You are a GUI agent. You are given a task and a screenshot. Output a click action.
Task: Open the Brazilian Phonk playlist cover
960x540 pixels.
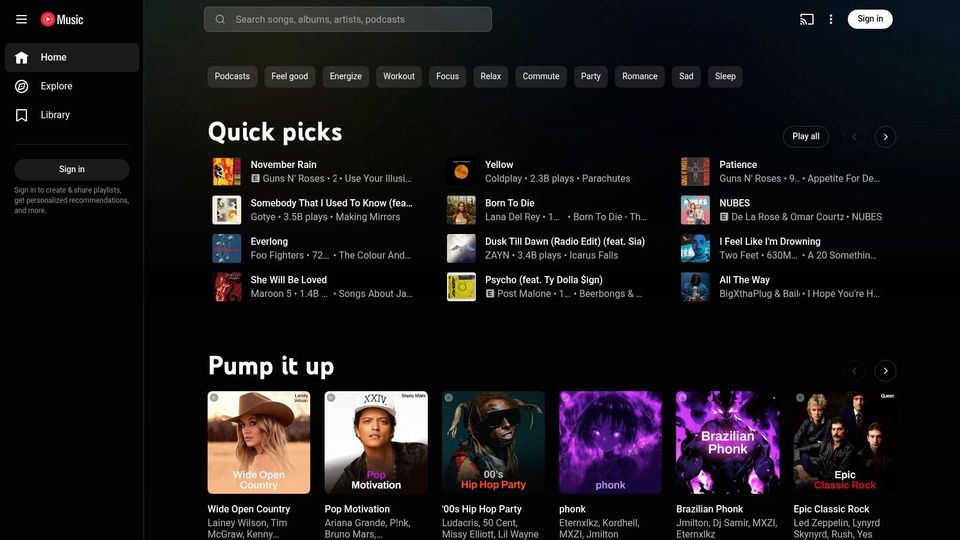click(727, 443)
